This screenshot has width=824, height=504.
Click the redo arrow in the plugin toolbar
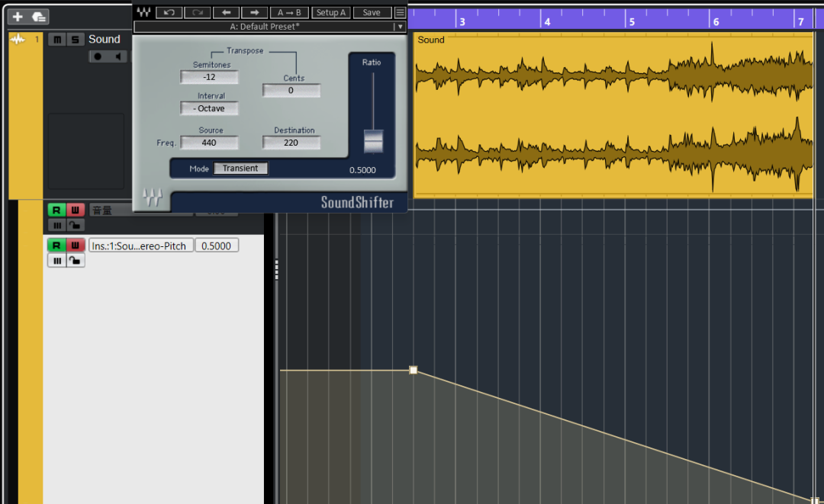coord(198,12)
